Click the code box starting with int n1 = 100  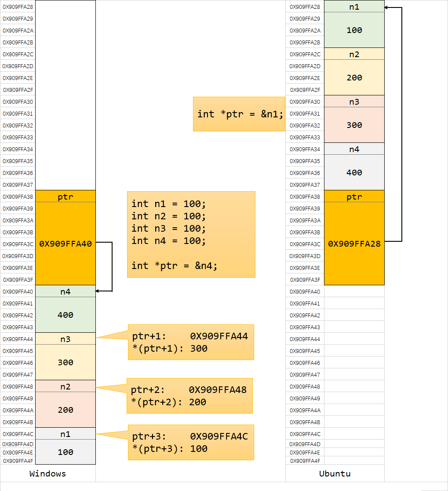pyautogui.click(x=191, y=234)
